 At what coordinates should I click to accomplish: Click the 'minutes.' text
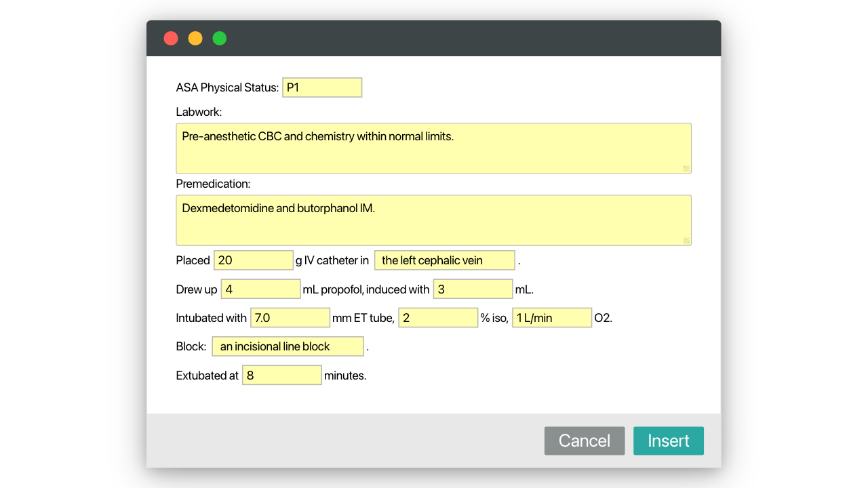[345, 375]
